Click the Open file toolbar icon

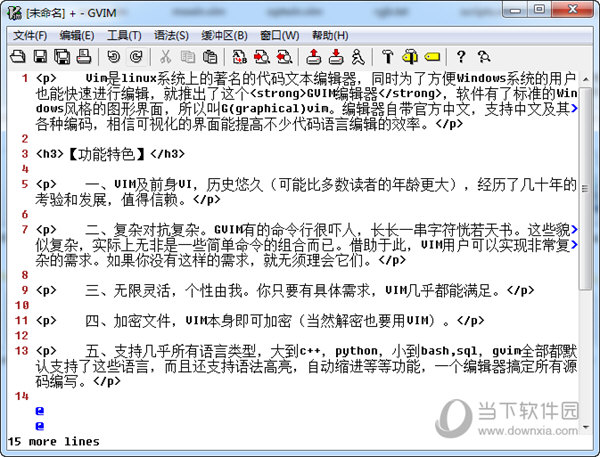[x=18, y=57]
